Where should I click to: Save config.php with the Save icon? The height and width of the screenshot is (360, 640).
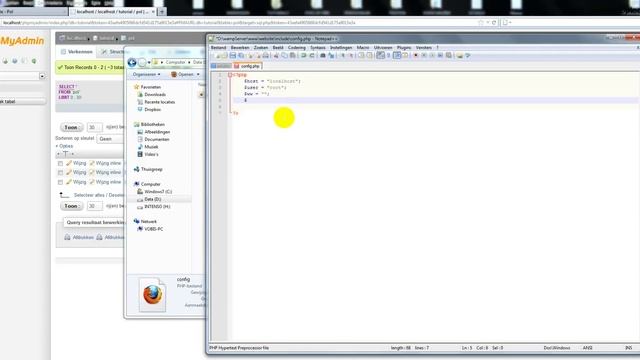[233, 55]
